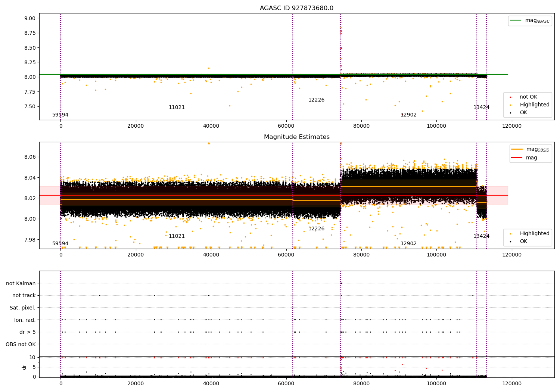
Task: Click the 'Sat. pixel.' axis label
Action: pyautogui.click(x=23, y=308)
